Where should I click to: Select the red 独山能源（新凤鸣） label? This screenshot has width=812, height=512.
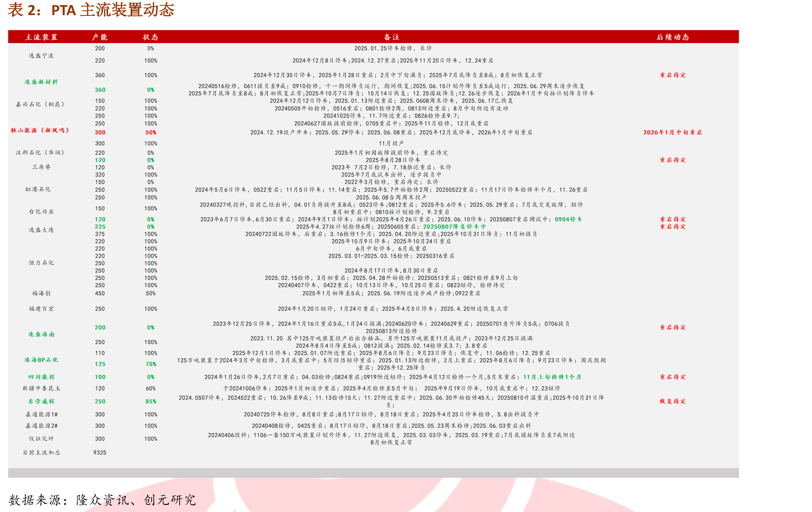point(40,130)
